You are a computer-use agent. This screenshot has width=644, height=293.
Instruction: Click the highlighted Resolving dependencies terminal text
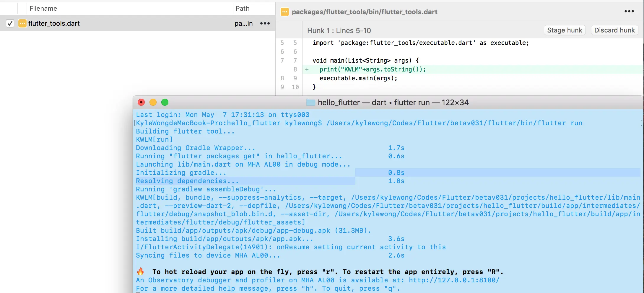188,181
